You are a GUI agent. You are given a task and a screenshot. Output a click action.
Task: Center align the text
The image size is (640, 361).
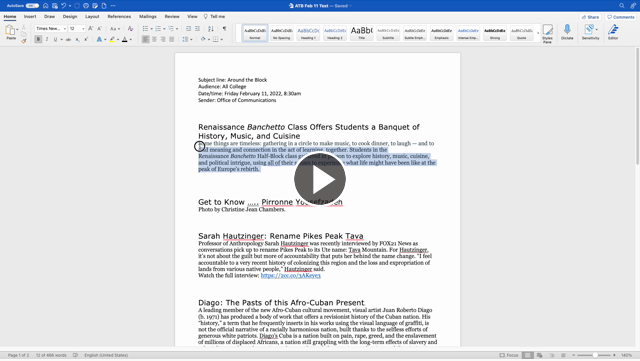coord(154,40)
